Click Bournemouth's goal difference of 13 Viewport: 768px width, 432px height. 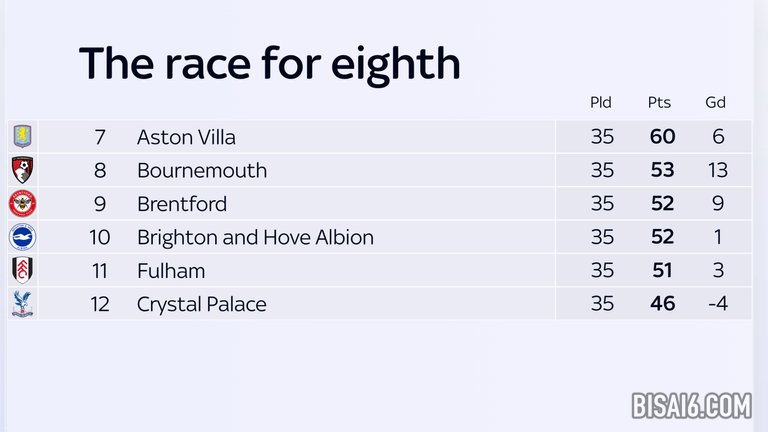click(718, 170)
